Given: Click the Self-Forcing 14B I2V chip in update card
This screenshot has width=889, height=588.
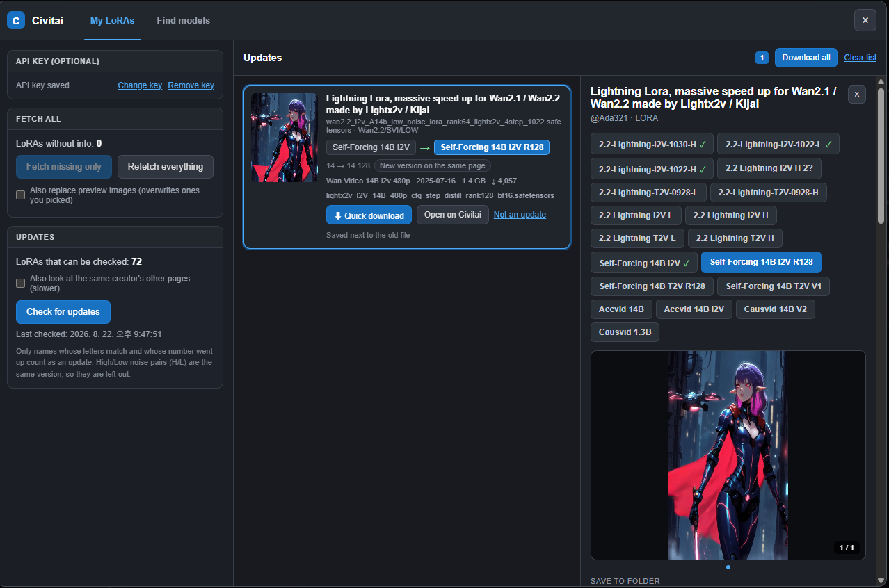Looking at the screenshot, I should 371,147.
